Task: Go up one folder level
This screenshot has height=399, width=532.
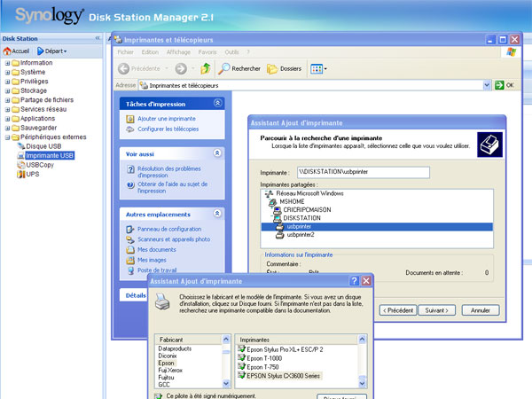Action: (206, 68)
